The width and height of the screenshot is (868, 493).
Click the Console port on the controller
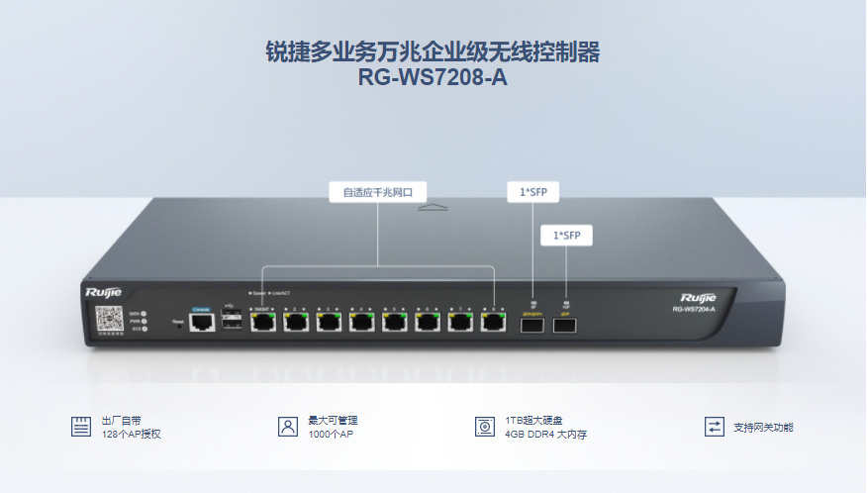(202, 322)
